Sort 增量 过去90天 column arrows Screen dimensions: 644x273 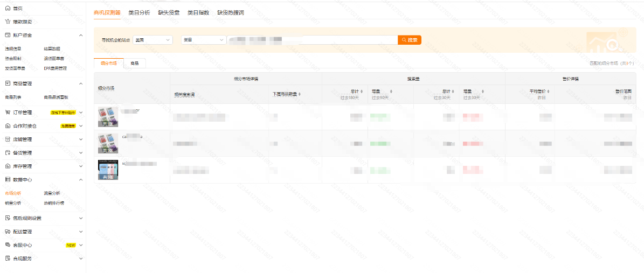(x=391, y=92)
